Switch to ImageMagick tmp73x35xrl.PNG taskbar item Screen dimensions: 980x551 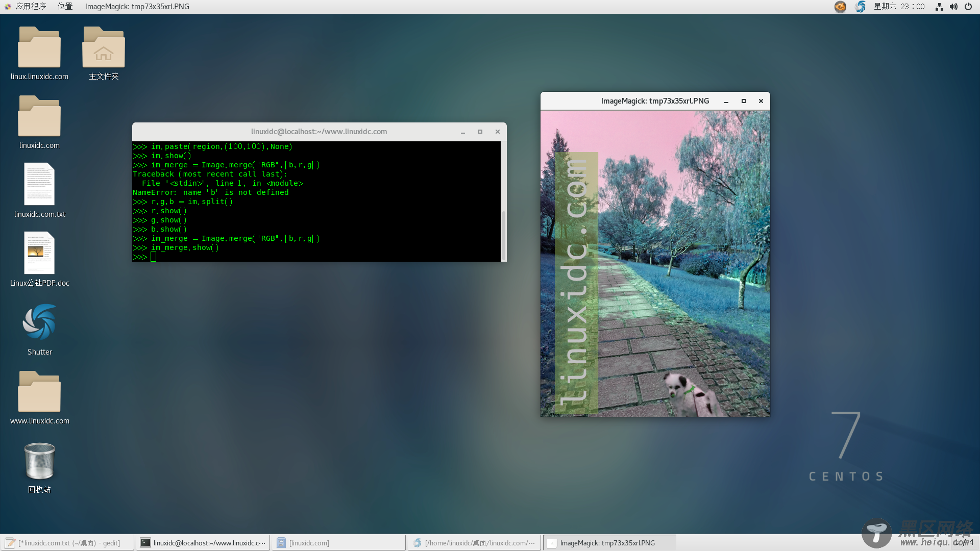pos(610,543)
